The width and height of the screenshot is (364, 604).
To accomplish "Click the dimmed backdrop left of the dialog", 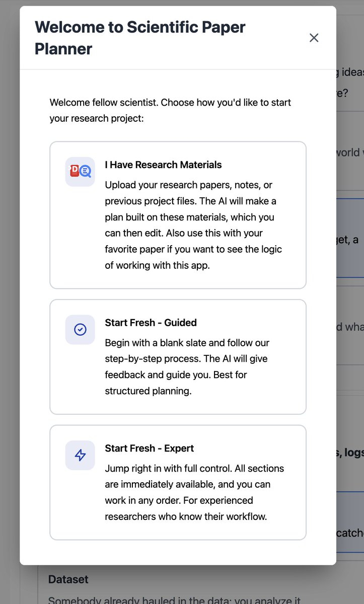I will tap(10, 302).
